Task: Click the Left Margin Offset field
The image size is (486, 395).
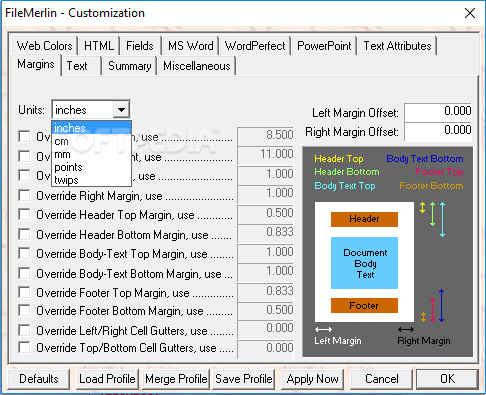Action: coord(438,112)
